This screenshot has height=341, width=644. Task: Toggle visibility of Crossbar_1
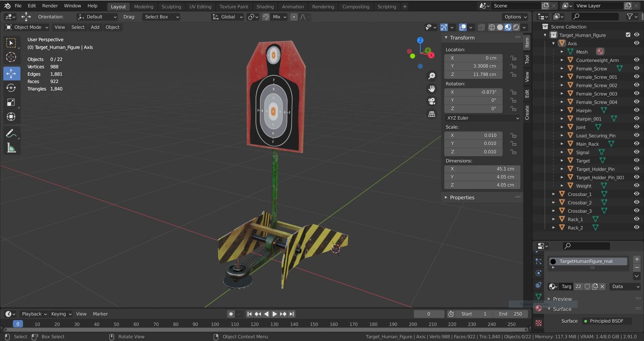pyautogui.click(x=636, y=194)
